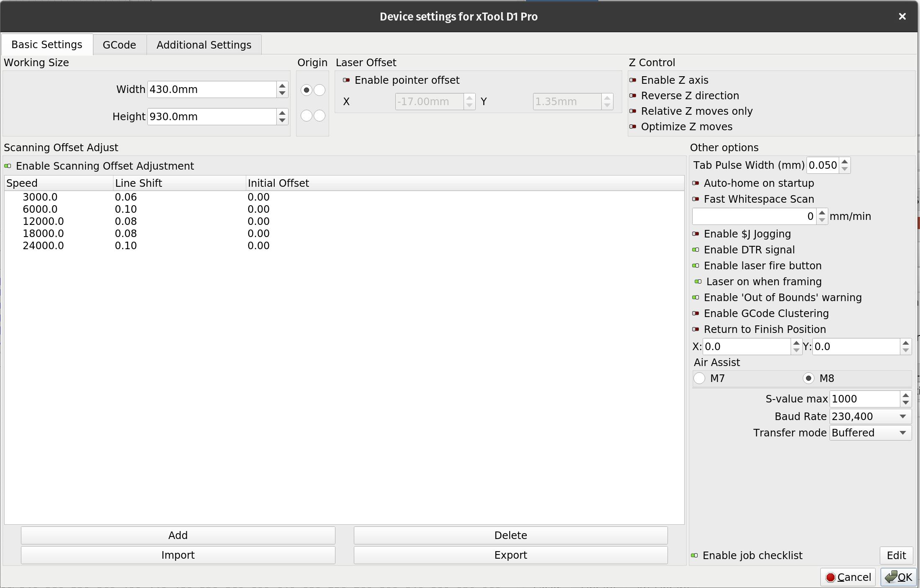Image resolution: width=920 pixels, height=588 pixels.
Task: Click Finish Position Y field
Action: click(856, 347)
